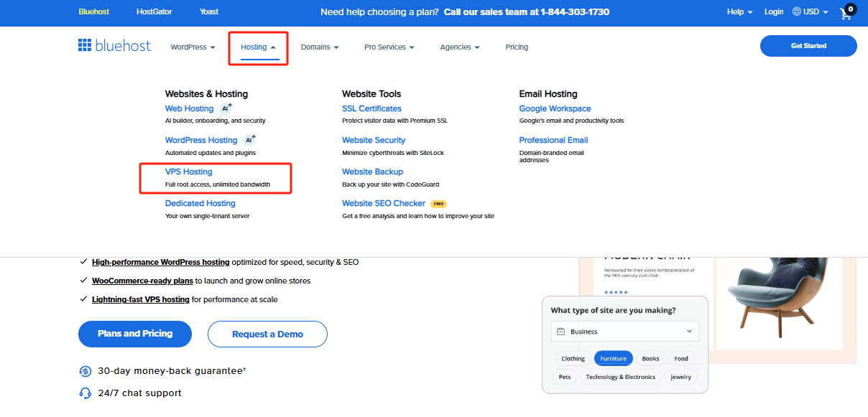Click the money-back guarantee icon

[86, 371]
